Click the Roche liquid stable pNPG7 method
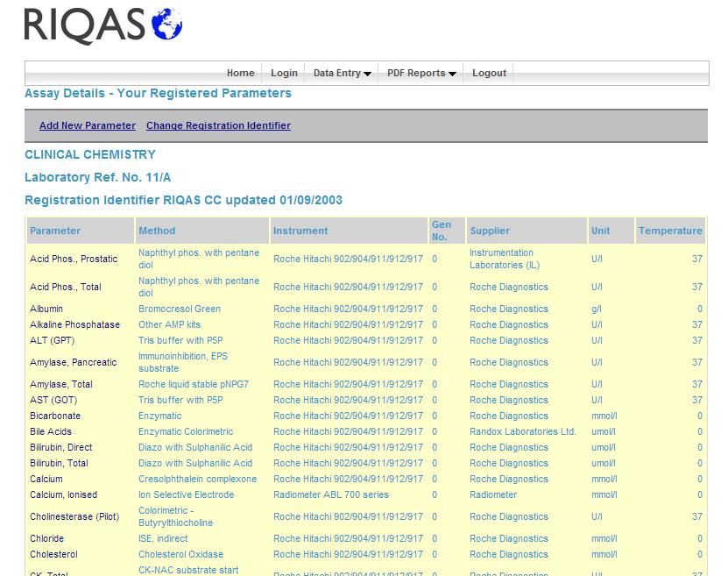The height and width of the screenshot is (576, 728). [194, 385]
